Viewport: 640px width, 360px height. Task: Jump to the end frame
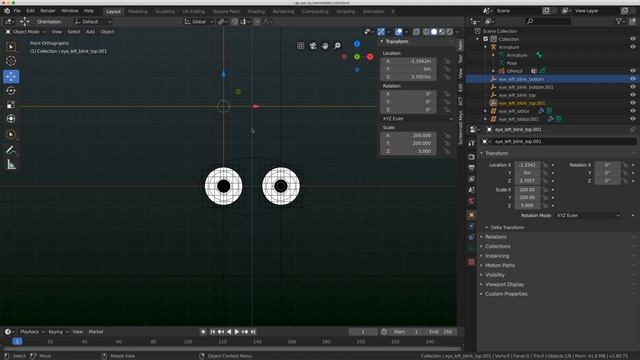tap(253, 332)
